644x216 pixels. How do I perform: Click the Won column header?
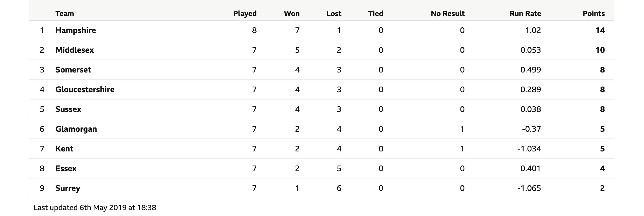click(x=292, y=14)
